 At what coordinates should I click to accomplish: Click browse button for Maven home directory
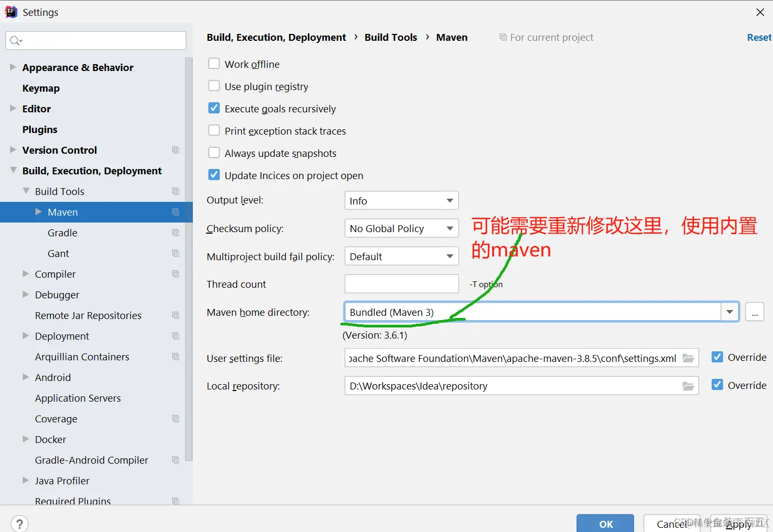(x=754, y=312)
